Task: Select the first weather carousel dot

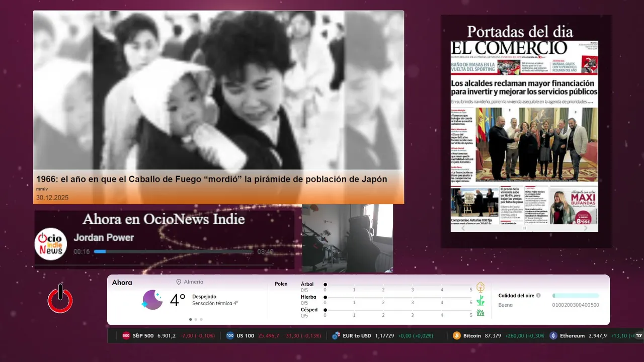Action: click(190, 319)
